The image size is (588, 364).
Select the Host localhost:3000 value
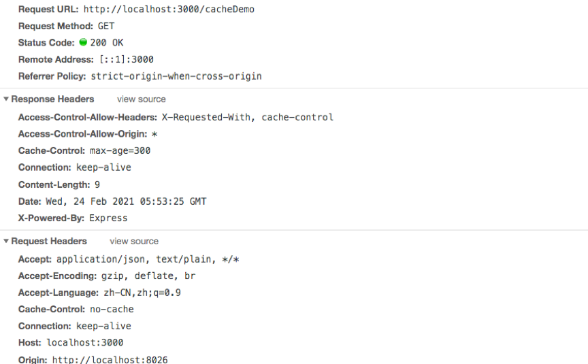(x=85, y=343)
